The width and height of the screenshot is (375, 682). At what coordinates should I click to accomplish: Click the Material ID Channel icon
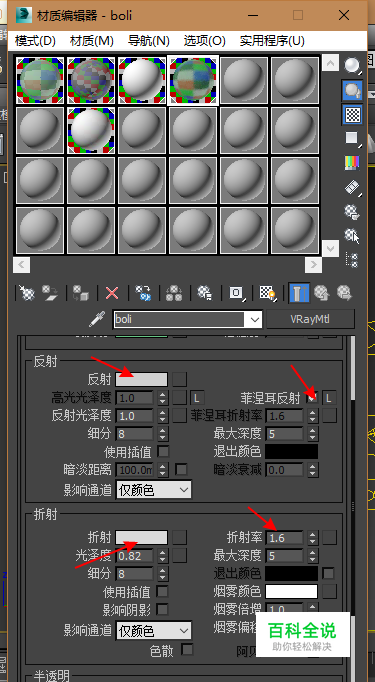click(x=237, y=293)
